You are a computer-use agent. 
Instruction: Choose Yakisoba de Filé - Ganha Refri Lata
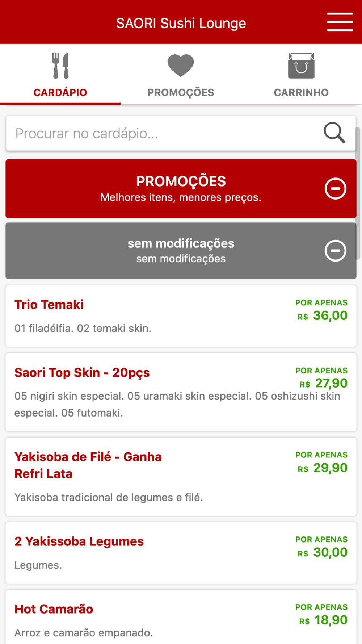[x=88, y=465]
